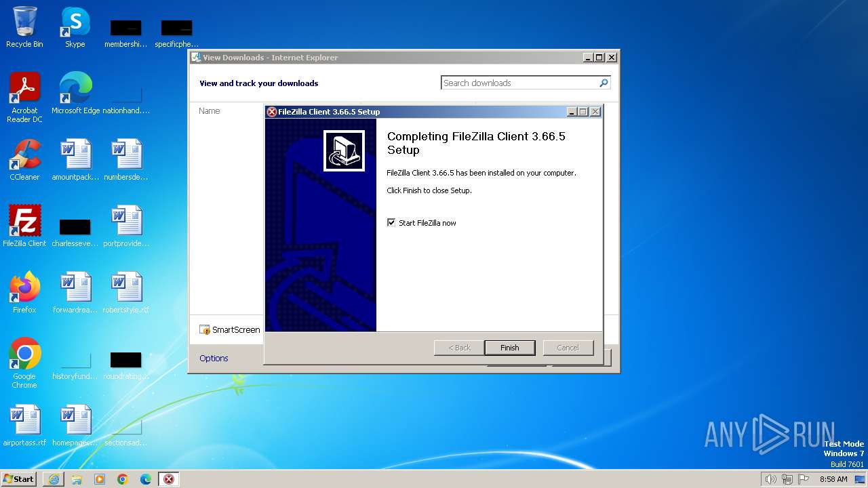
Task: Click the Name column header in downloads
Action: pyautogui.click(x=209, y=110)
